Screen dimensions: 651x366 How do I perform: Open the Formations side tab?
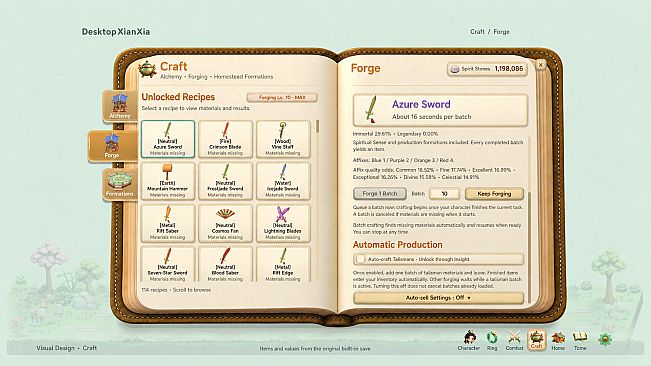point(120,185)
